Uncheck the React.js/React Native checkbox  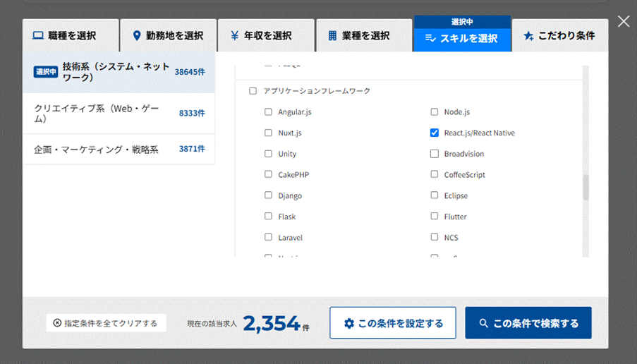coord(435,133)
